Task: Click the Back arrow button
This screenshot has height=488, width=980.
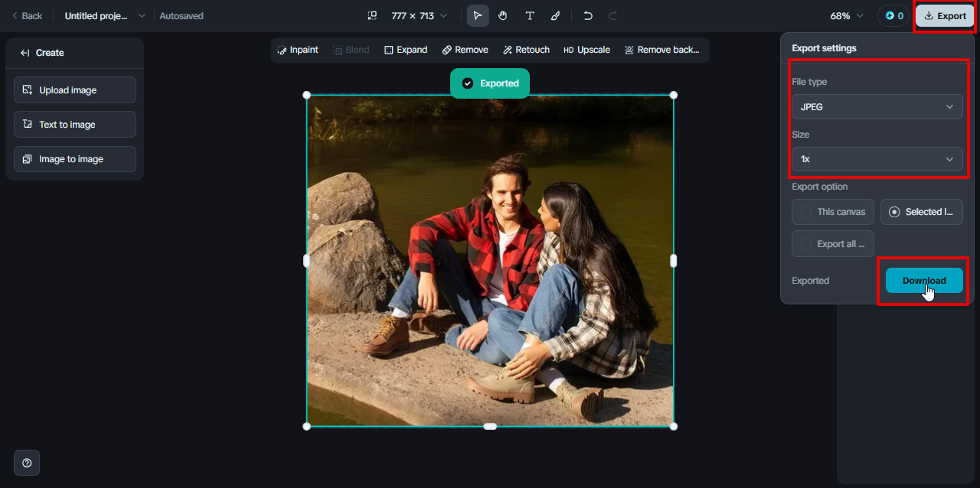Action: 27,15
